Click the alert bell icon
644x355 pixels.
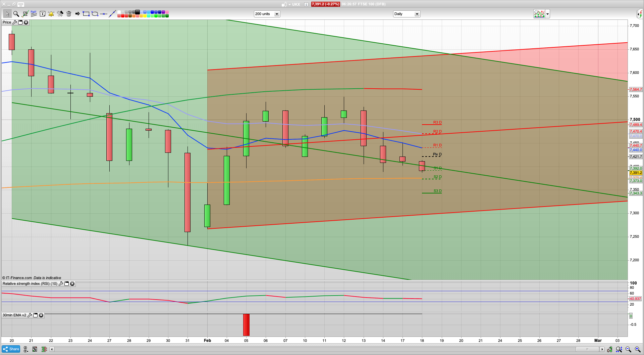point(51,14)
